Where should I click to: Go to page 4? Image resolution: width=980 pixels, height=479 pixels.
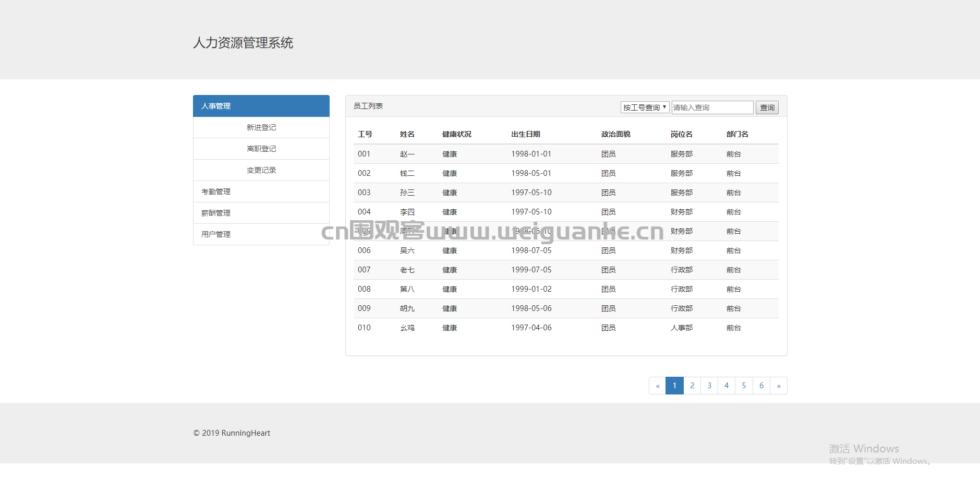727,386
